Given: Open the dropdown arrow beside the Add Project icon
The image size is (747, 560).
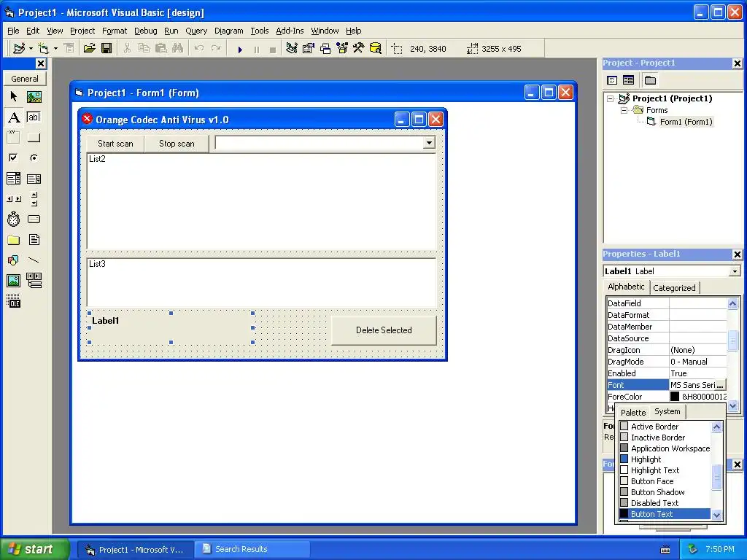Looking at the screenshot, I should (x=31, y=48).
